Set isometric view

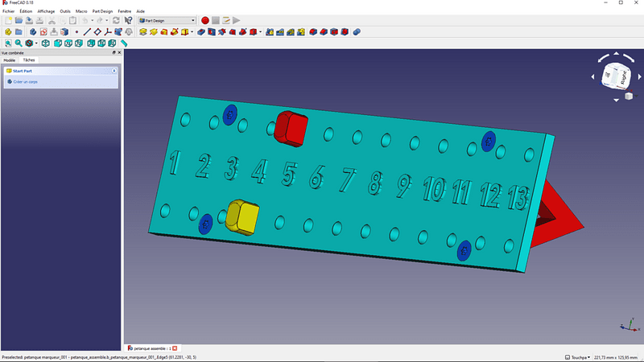[x=46, y=43]
